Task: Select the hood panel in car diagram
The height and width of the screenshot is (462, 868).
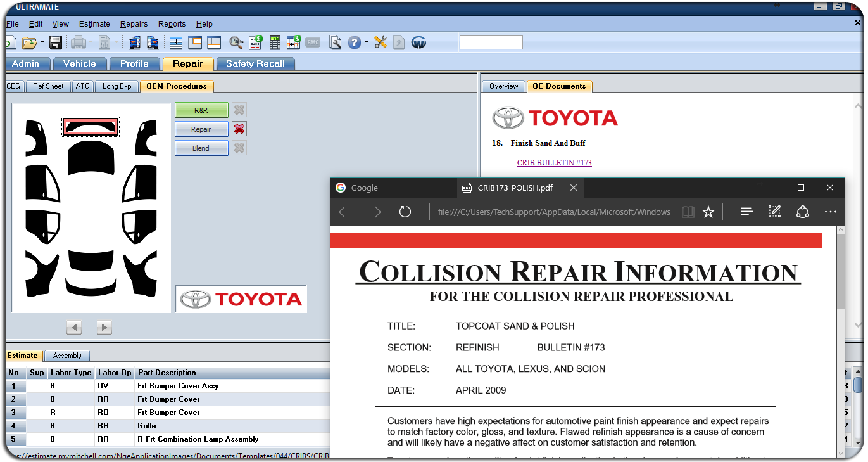Action: click(x=92, y=158)
